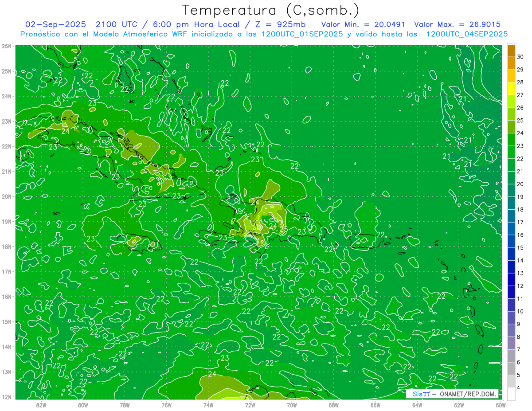The height and width of the screenshot is (411, 532).
Task: Click the '30' label on the color scale
Action: point(520,57)
